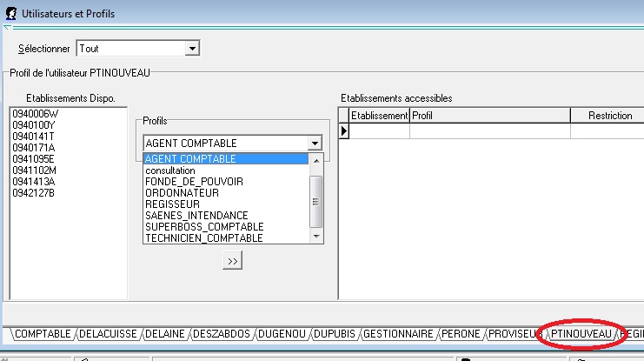Go to the PERONE user tab
644x361 pixels.
[461, 334]
